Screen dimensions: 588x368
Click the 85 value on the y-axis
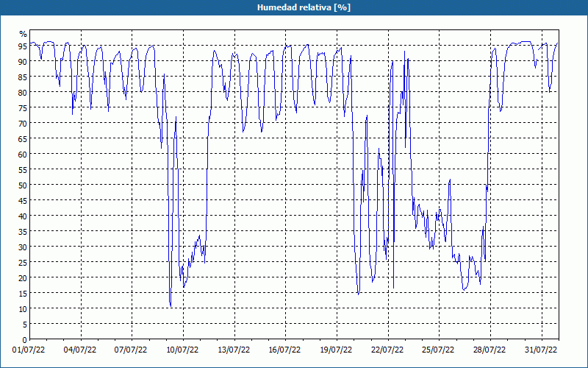coord(23,77)
